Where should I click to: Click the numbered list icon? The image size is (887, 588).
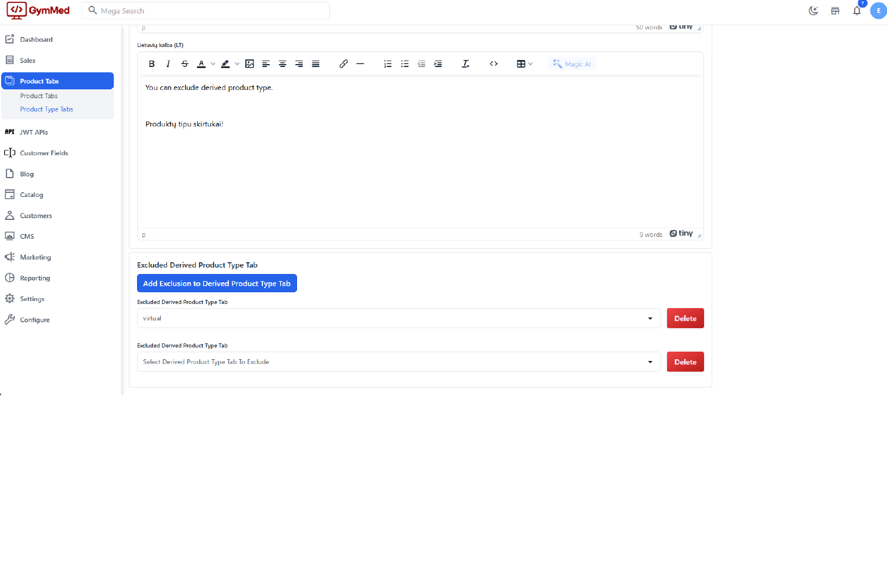388,64
